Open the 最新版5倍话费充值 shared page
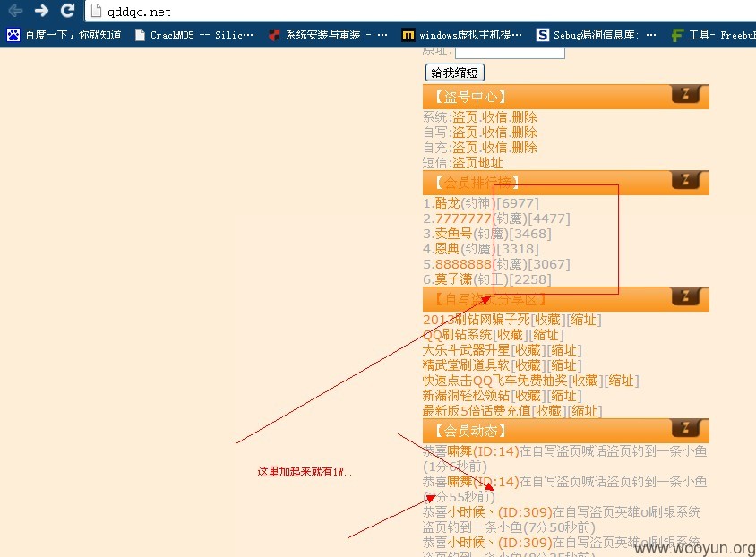This screenshot has height=557, width=756. tap(477, 411)
